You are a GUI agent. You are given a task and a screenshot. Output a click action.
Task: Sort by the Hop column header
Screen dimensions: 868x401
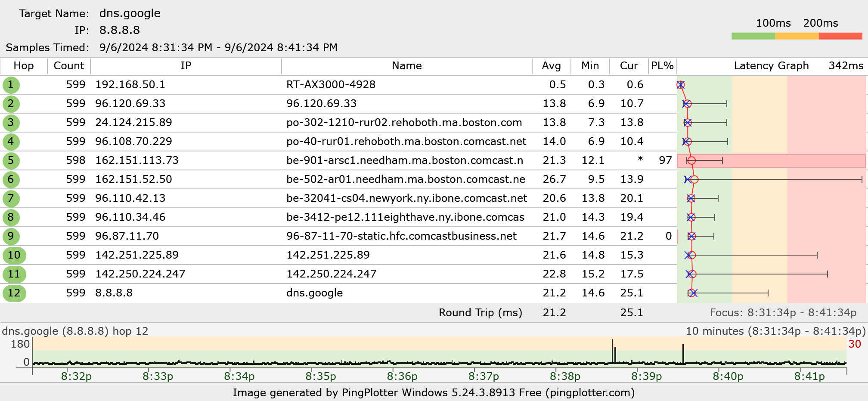tap(24, 66)
